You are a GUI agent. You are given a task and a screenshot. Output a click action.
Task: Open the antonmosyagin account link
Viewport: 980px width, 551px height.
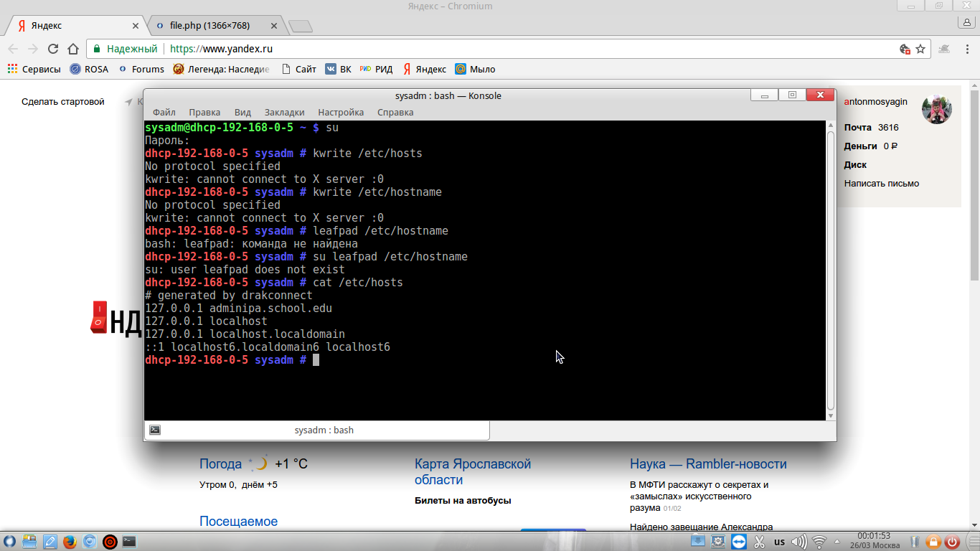876,102
